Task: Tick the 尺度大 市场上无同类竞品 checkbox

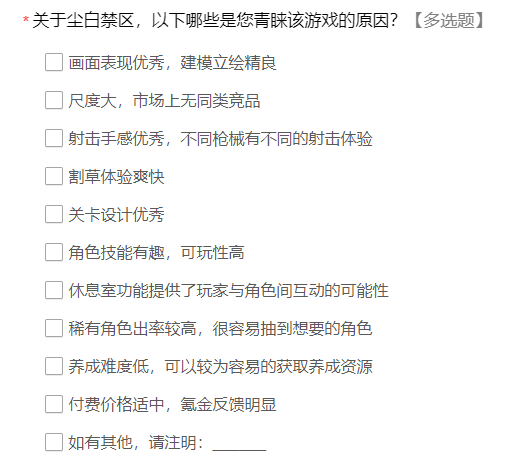Action: pos(54,100)
